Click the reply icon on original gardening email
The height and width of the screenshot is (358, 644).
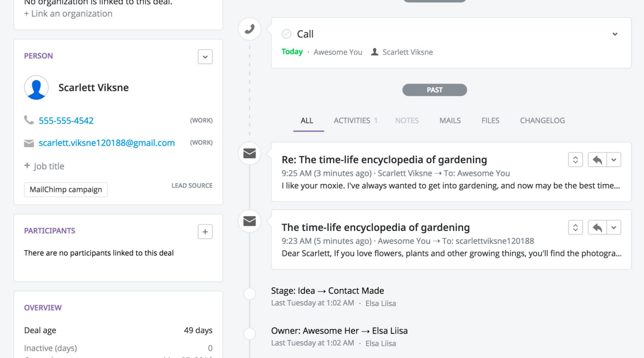[x=596, y=227]
